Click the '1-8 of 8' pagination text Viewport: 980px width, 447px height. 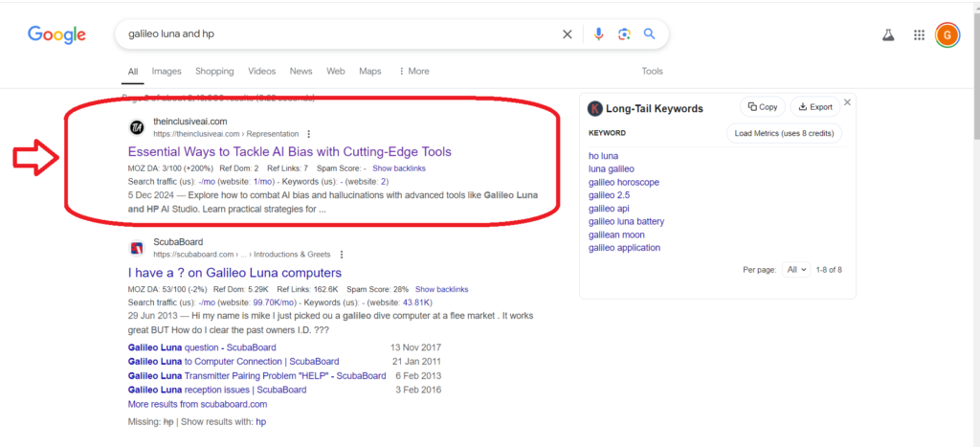829,270
